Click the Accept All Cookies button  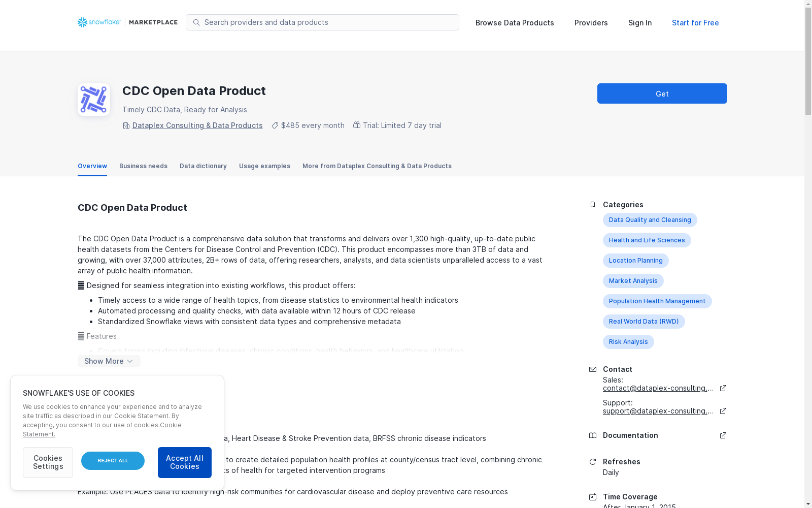click(185, 462)
